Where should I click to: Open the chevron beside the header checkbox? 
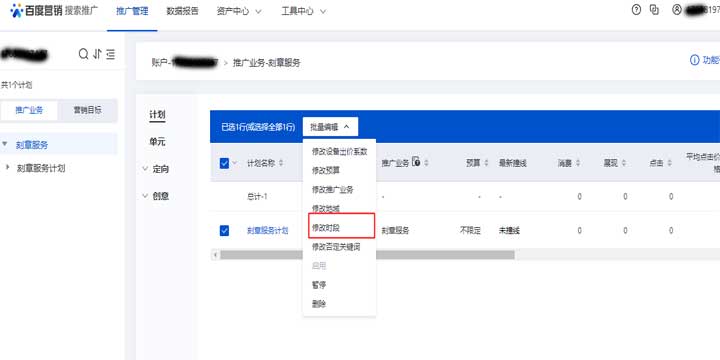tap(235, 163)
